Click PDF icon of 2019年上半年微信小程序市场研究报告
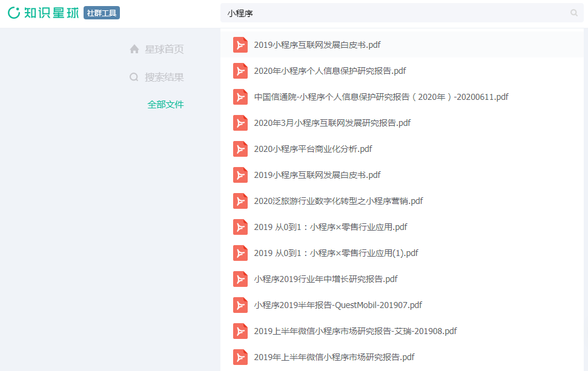The image size is (588, 371). (x=240, y=358)
